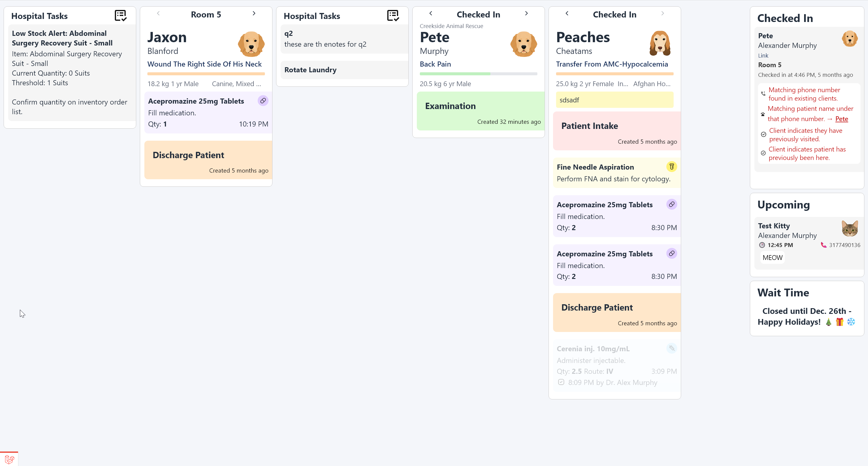Click the pill icon on Peaches' first Acepromazine task
Screen dimensions: 868x466
[671, 204]
